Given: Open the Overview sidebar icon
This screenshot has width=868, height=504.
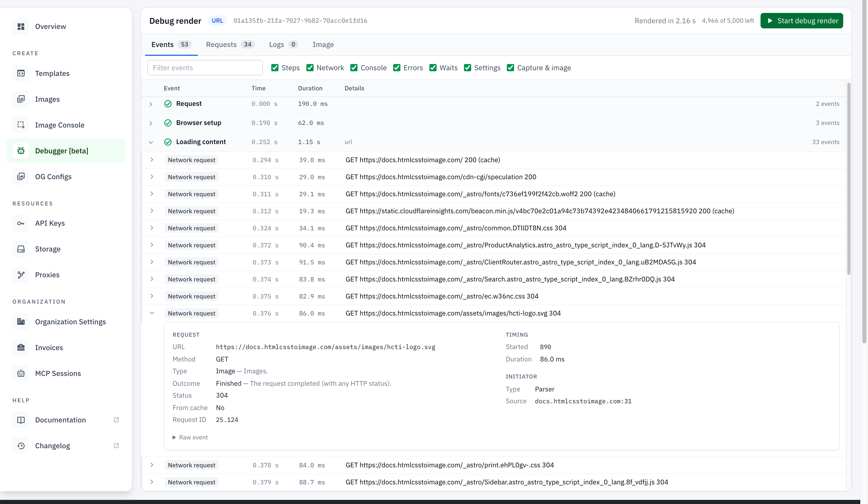Looking at the screenshot, I should click(x=21, y=27).
